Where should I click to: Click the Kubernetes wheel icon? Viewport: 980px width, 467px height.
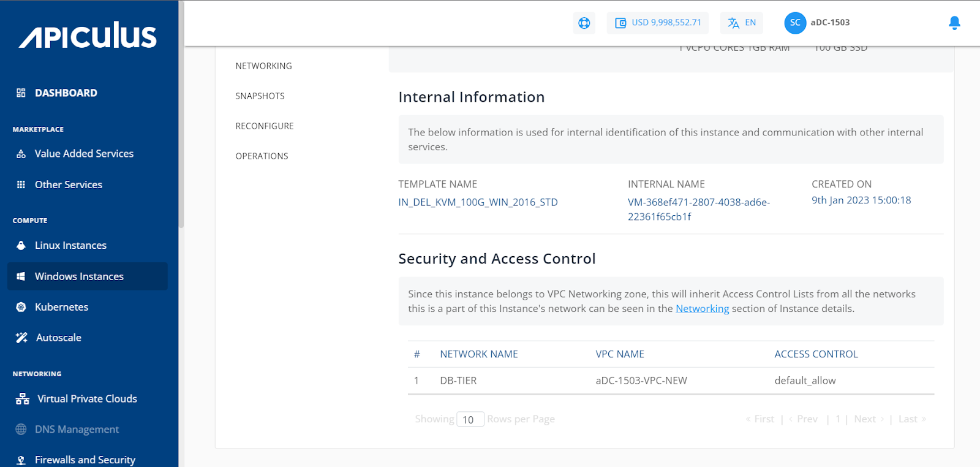click(21, 307)
